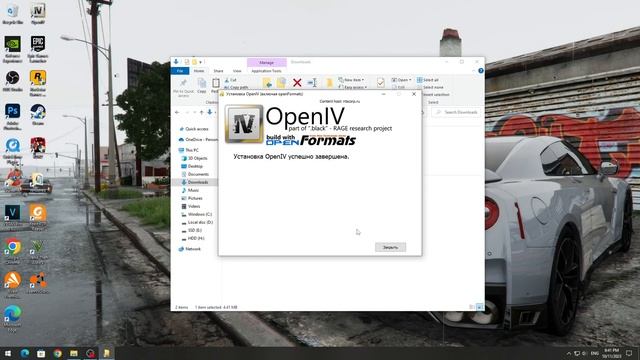Select the Avast antivirus desktop icon
The height and width of the screenshot is (360, 640).
pos(13,284)
